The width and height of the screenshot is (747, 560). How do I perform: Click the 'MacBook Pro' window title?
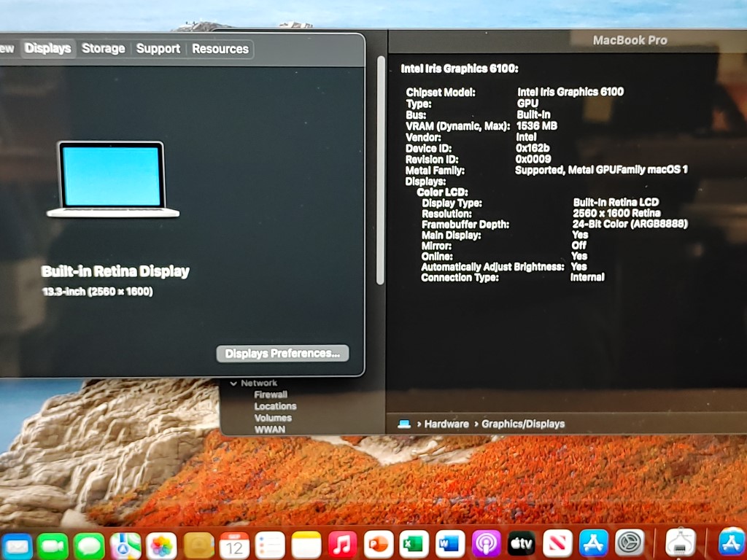pos(630,41)
